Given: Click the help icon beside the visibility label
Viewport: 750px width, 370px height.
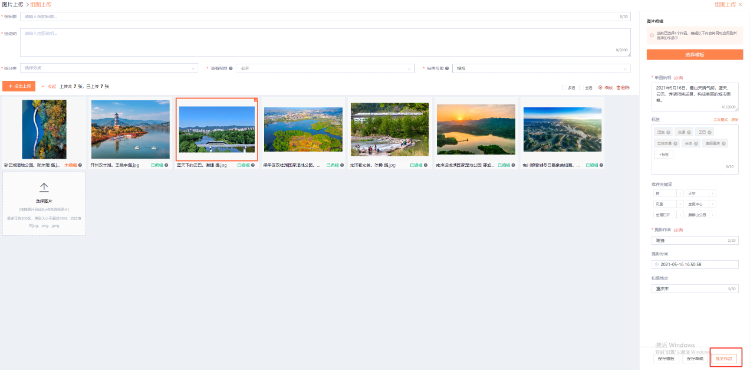Looking at the screenshot, I should 231,68.
